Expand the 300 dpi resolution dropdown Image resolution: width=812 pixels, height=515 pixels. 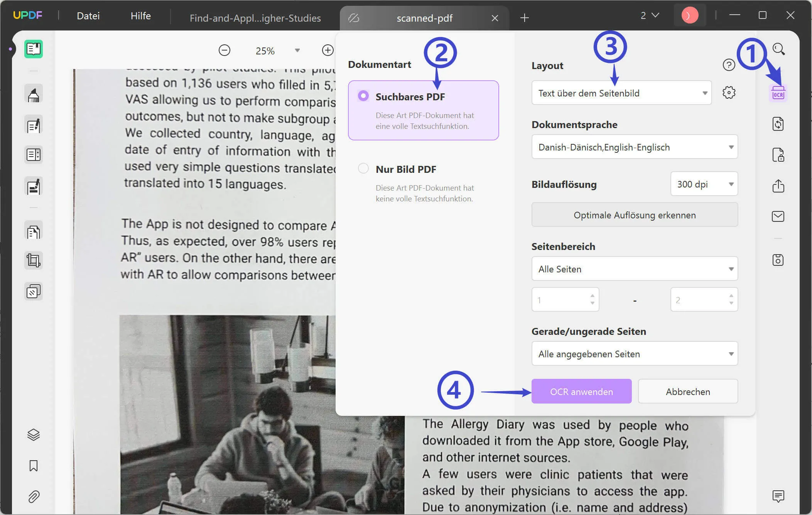click(704, 184)
